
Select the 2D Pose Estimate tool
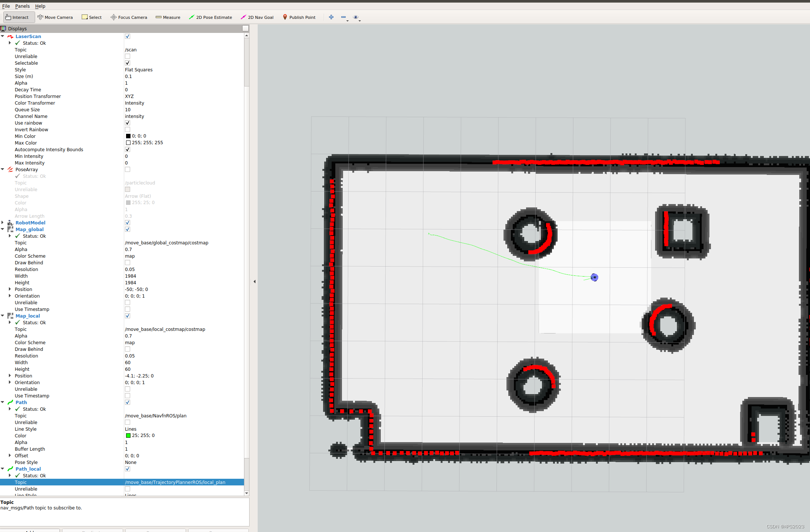210,17
